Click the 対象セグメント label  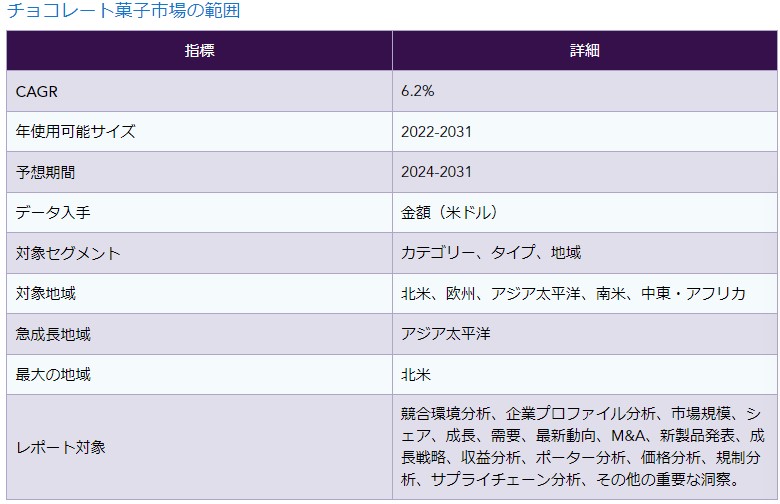[x=68, y=253]
